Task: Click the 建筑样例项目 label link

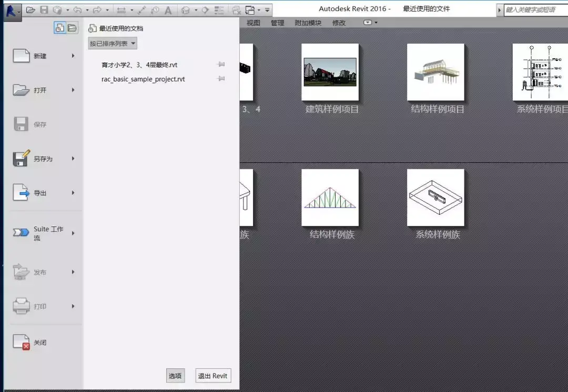Action: coord(332,109)
